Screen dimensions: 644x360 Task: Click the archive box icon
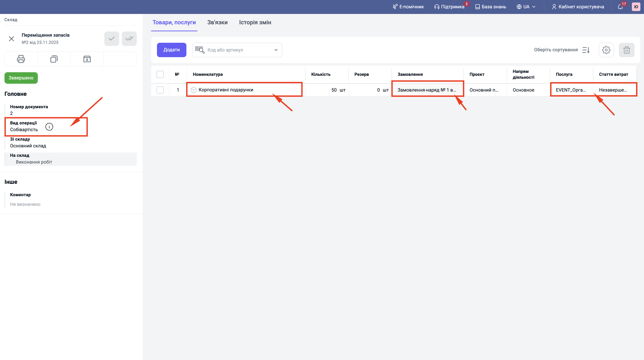87,59
